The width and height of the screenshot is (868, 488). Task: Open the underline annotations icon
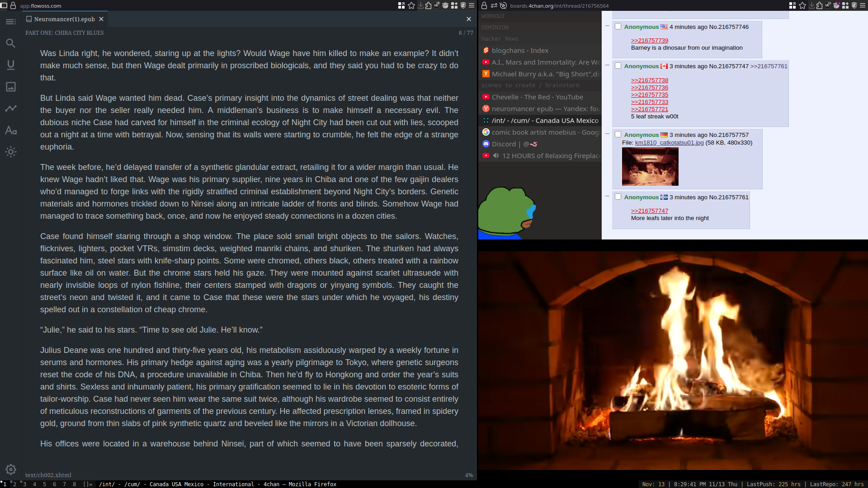point(11,65)
